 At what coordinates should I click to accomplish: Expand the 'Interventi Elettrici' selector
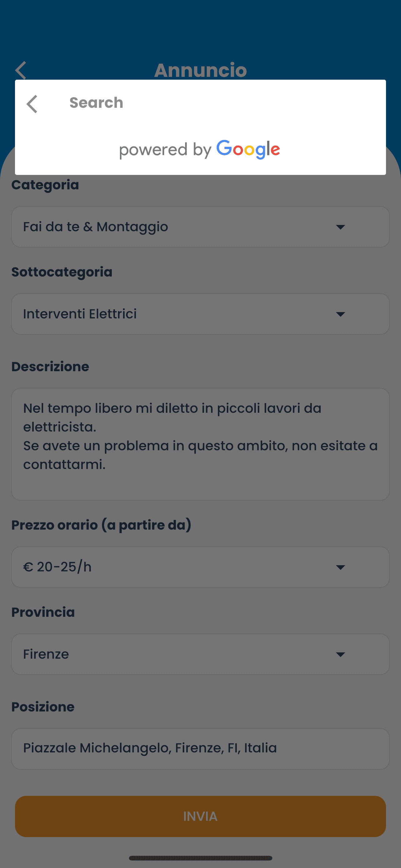(x=168, y=314)
